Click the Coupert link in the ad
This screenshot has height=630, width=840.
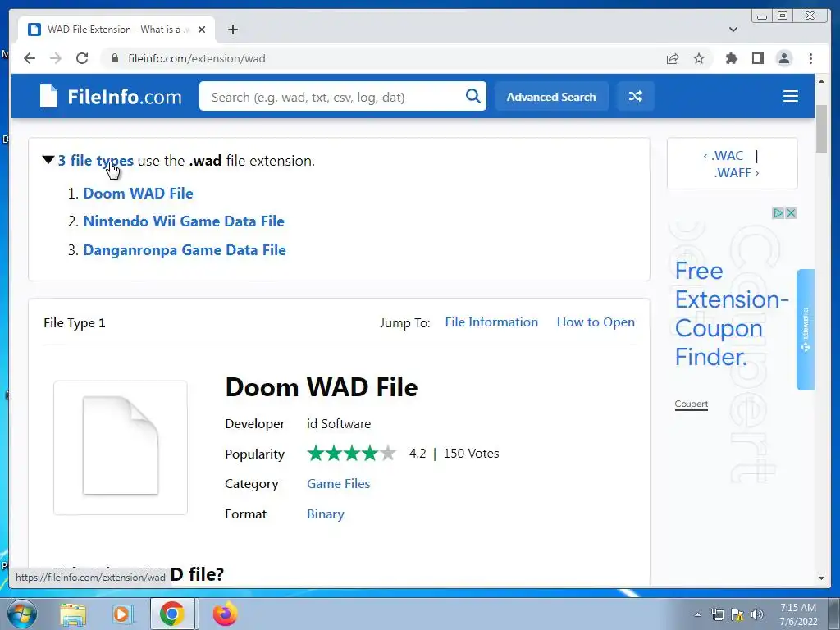[x=691, y=404]
